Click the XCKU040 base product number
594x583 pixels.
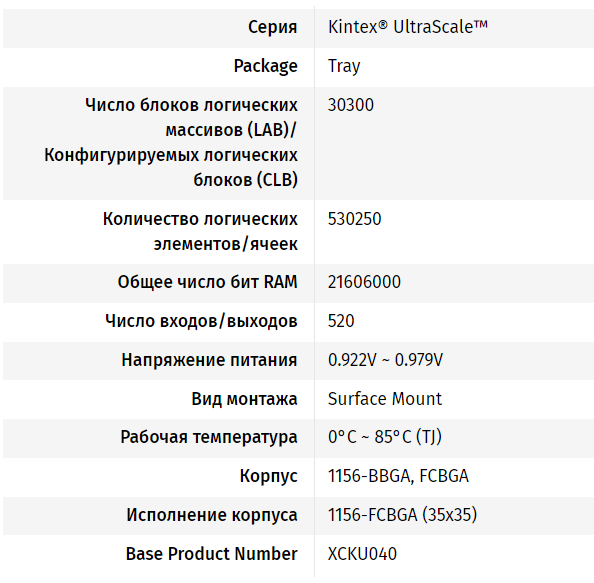362,554
